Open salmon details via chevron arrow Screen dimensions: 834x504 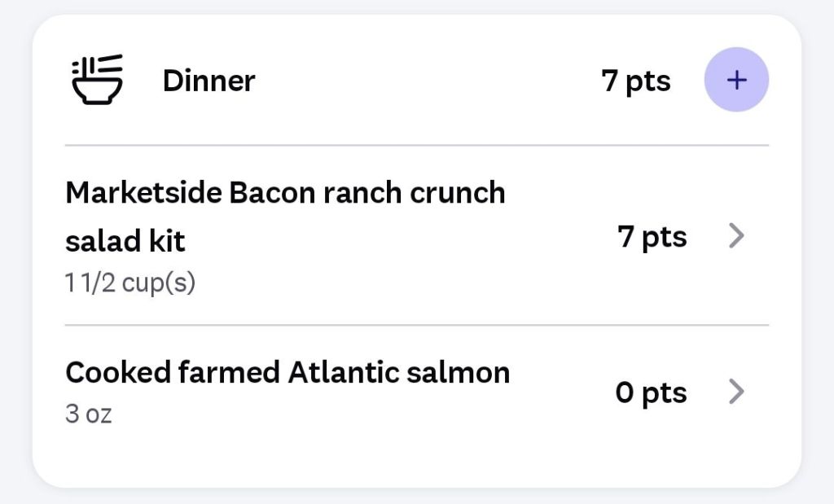point(736,392)
